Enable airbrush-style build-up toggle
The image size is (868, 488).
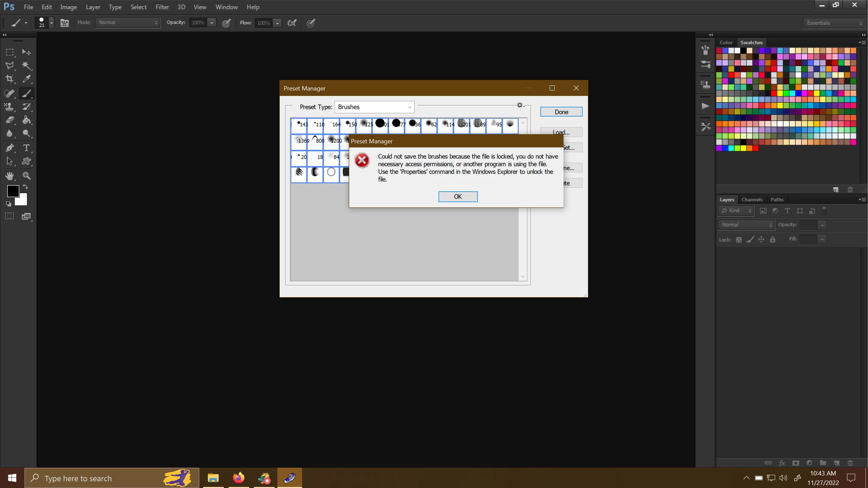[292, 23]
